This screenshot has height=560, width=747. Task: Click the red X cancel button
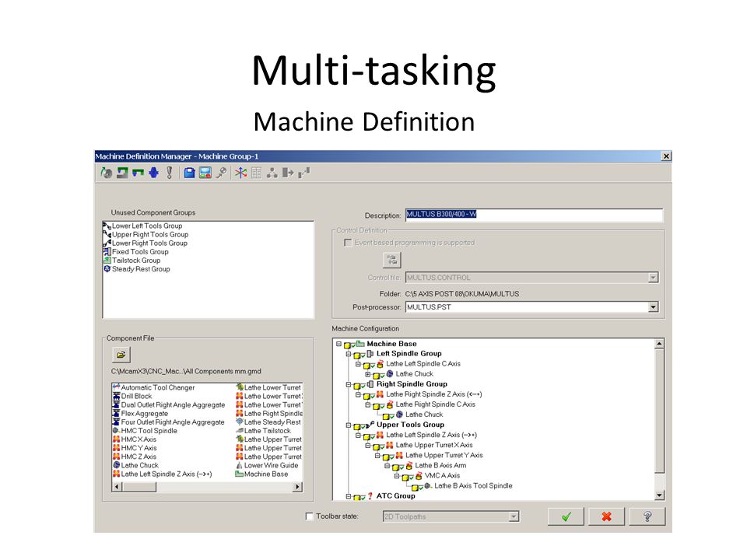(x=606, y=516)
